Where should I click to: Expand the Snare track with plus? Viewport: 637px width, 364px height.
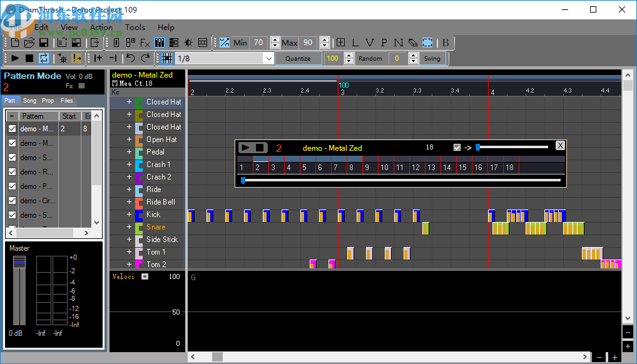pyautogui.click(x=130, y=227)
